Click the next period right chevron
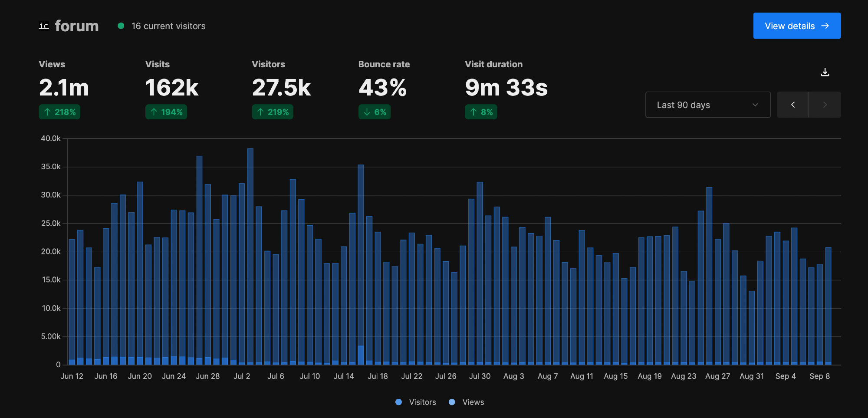The height and width of the screenshot is (418, 868). [825, 105]
